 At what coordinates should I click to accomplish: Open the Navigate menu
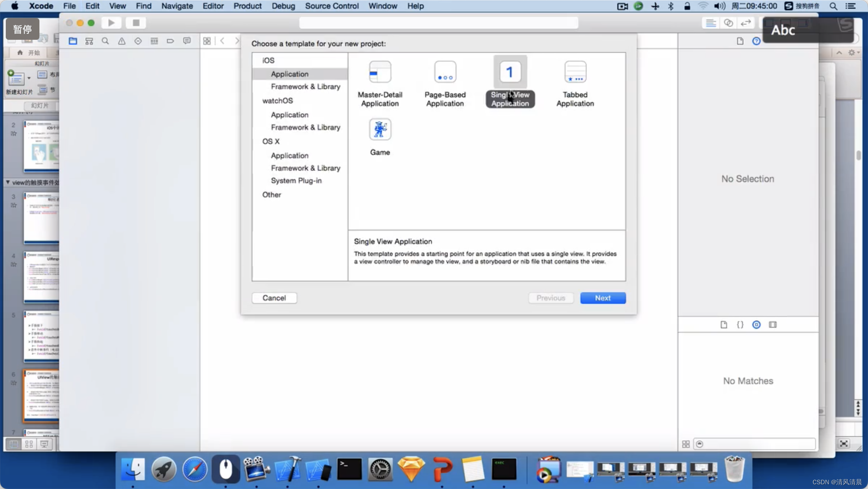(x=177, y=6)
